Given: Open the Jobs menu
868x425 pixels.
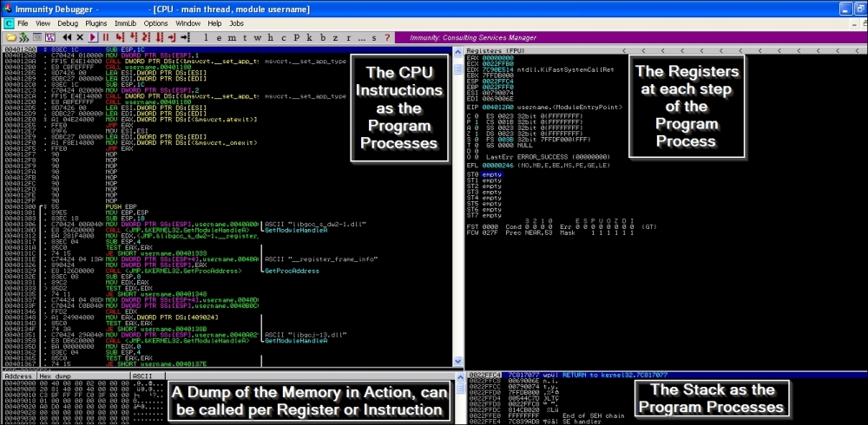Looking at the screenshot, I should pos(236,23).
